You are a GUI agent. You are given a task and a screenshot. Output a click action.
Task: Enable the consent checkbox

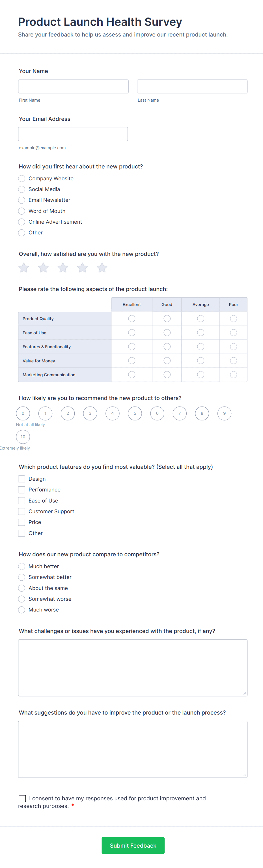pyautogui.click(x=22, y=799)
